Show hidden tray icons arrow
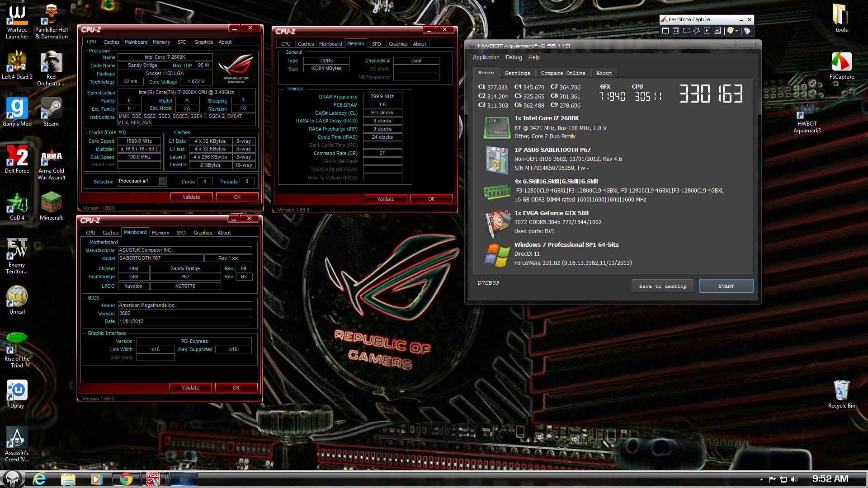Viewport: 868px width, 488px height. [761, 479]
